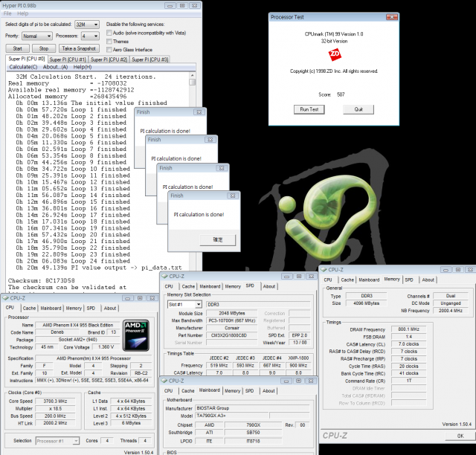Click the 'Checksum: 8C173D58' line
Viewport: 476px width, 455px height.
tap(42, 280)
